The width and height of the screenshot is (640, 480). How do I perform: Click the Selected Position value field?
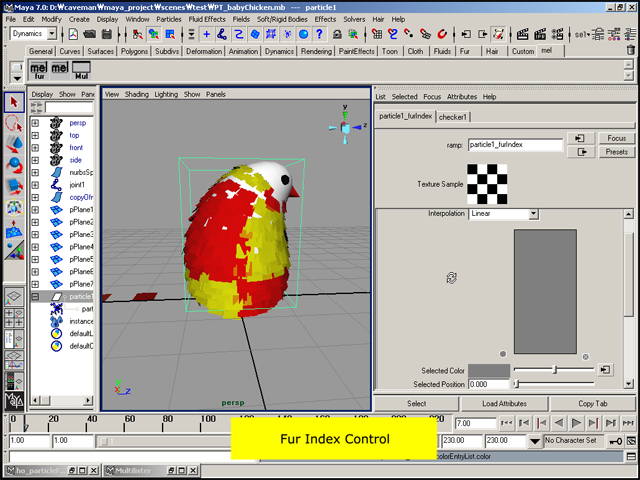[x=489, y=384]
